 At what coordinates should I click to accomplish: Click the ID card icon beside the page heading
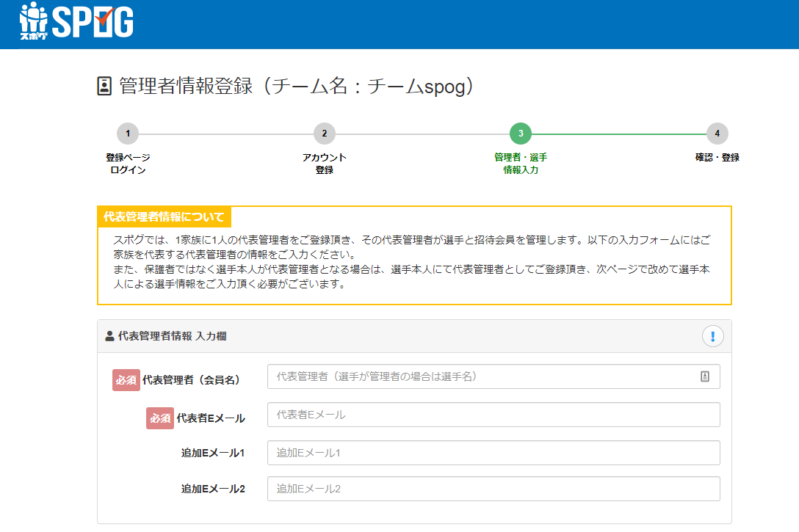(101, 84)
